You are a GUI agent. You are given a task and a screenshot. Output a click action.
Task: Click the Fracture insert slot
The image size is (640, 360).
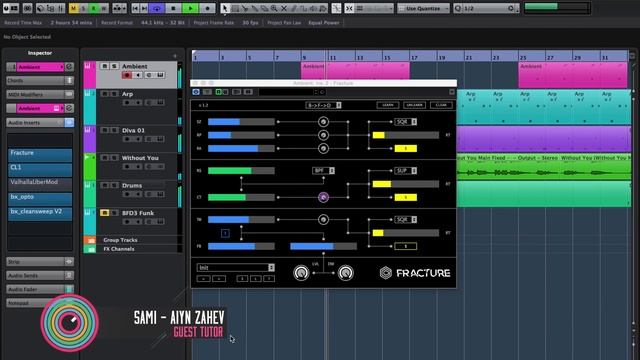pos(40,155)
